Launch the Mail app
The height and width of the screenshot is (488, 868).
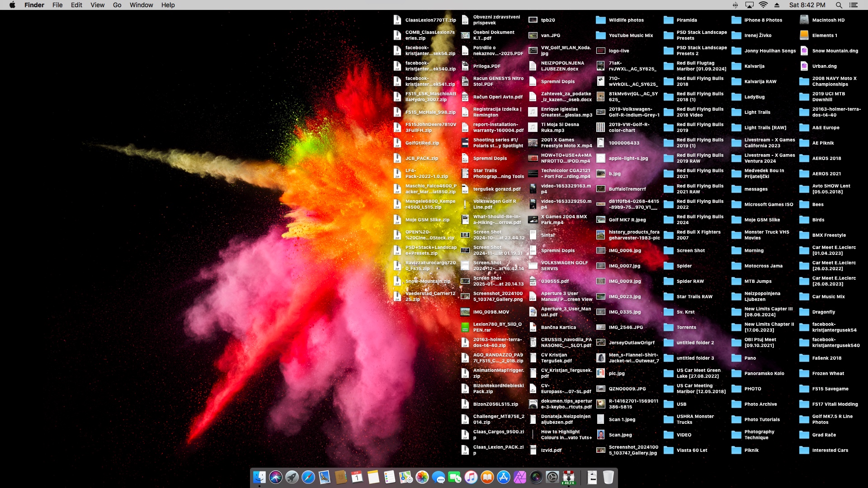coord(325,478)
